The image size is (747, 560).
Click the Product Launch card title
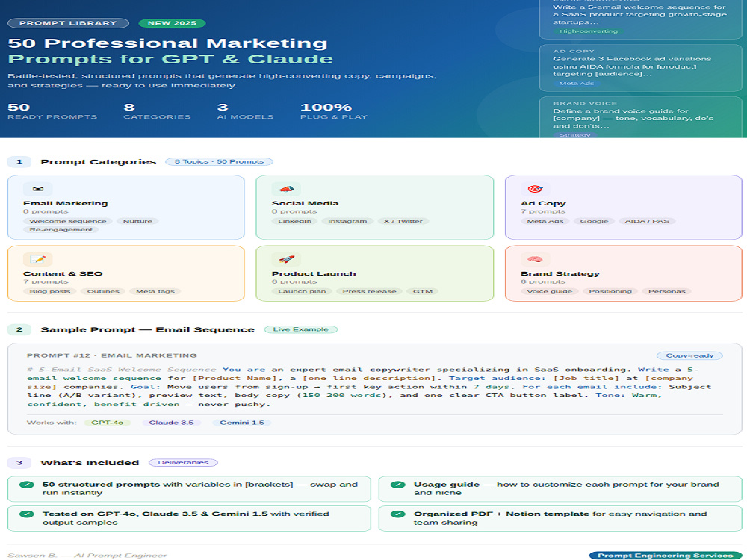pyautogui.click(x=314, y=274)
